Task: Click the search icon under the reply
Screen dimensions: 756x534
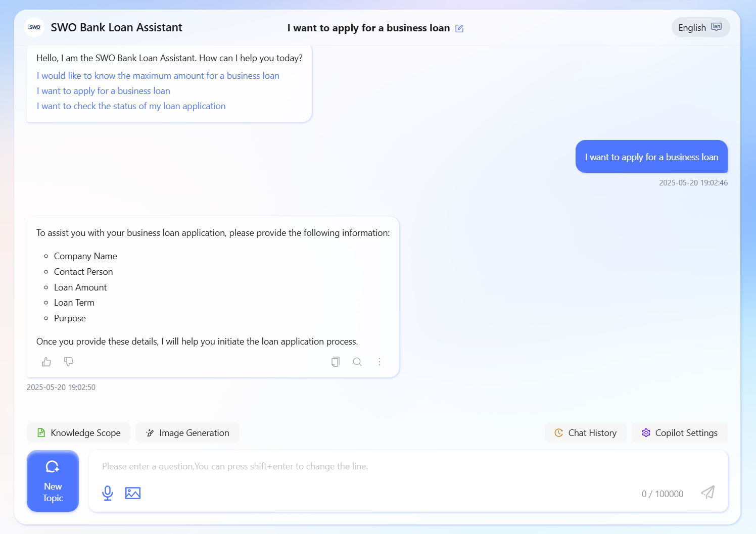Action: pos(357,362)
